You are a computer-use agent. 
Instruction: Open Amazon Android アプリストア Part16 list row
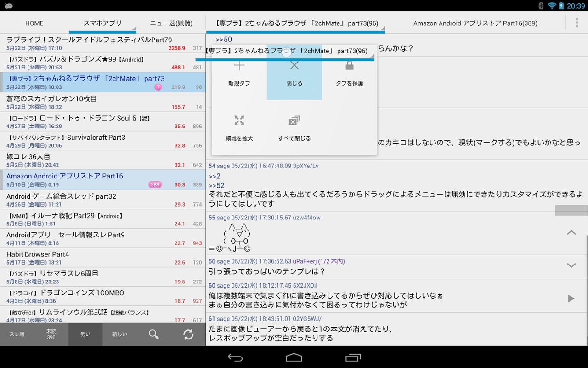(x=102, y=180)
